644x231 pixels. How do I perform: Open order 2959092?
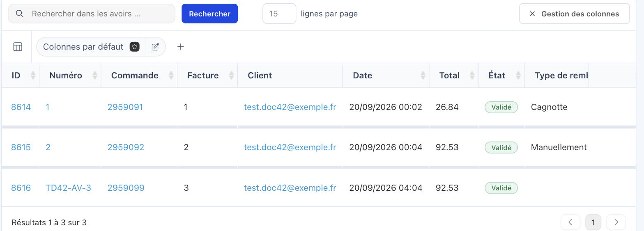pos(126,147)
